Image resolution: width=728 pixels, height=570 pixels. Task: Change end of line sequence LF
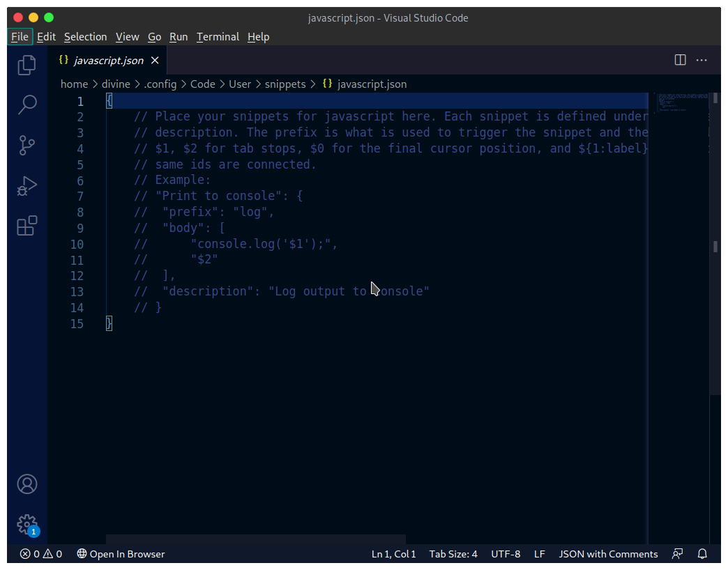540,554
